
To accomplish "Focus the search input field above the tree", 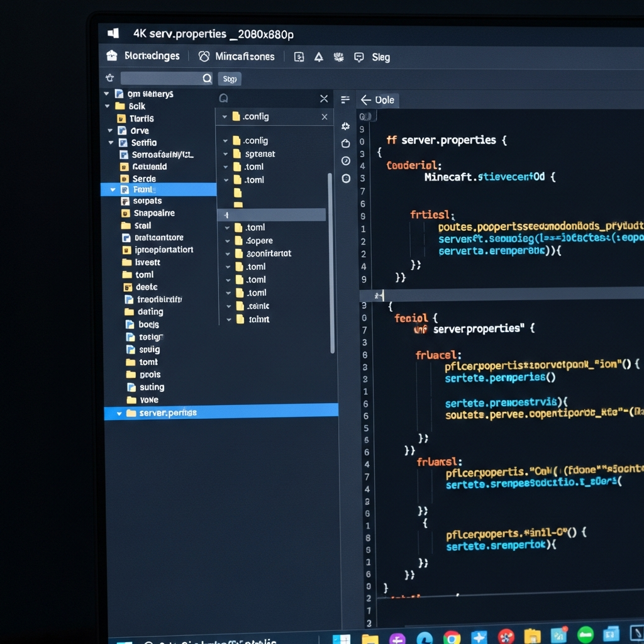I will point(166,78).
